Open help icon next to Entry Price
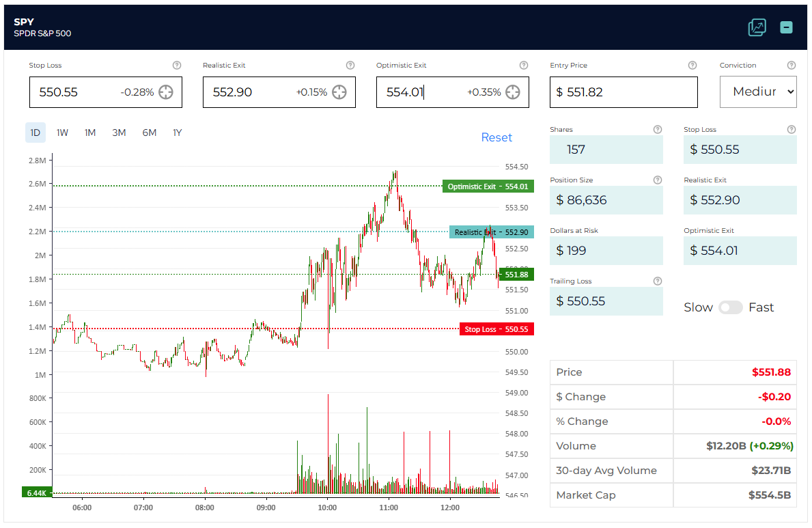812x528 pixels. click(x=692, y=66)
